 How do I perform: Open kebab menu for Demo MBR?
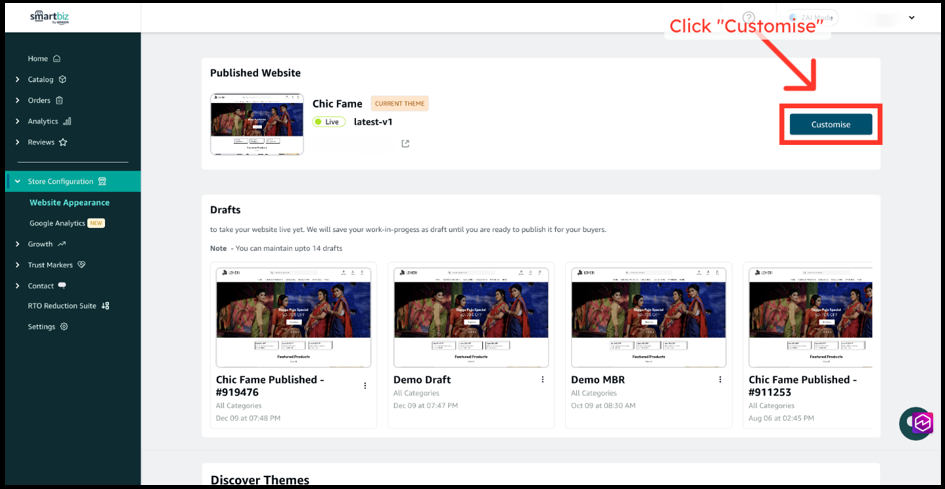tap(720, 380)
